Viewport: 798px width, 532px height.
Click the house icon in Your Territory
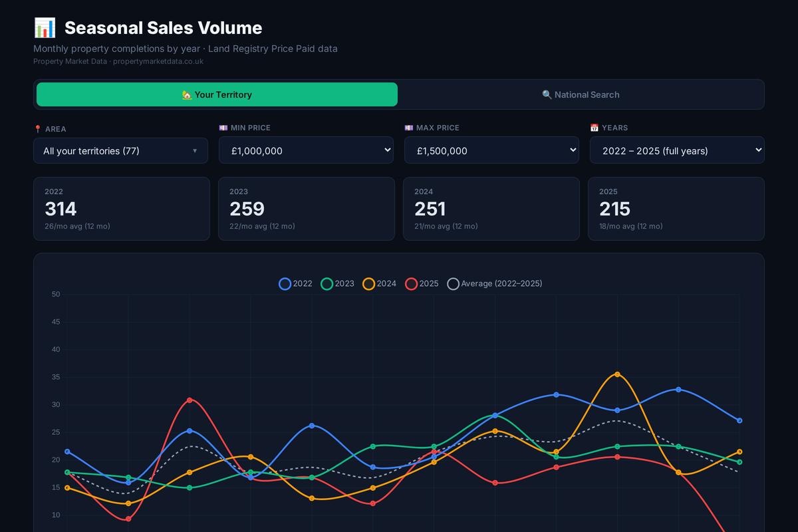(187, 94)
